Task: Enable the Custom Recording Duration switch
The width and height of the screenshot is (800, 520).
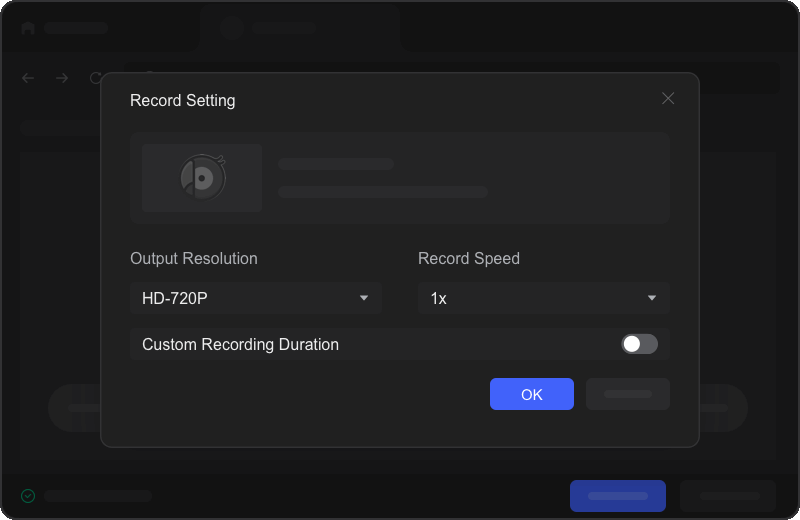Action: (x=639, y=344)
